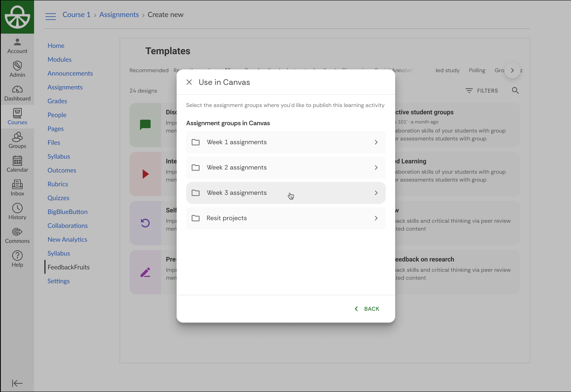Expand Week 2 assignments with its chevron
571x392 pixels.
tap(376, 168)
